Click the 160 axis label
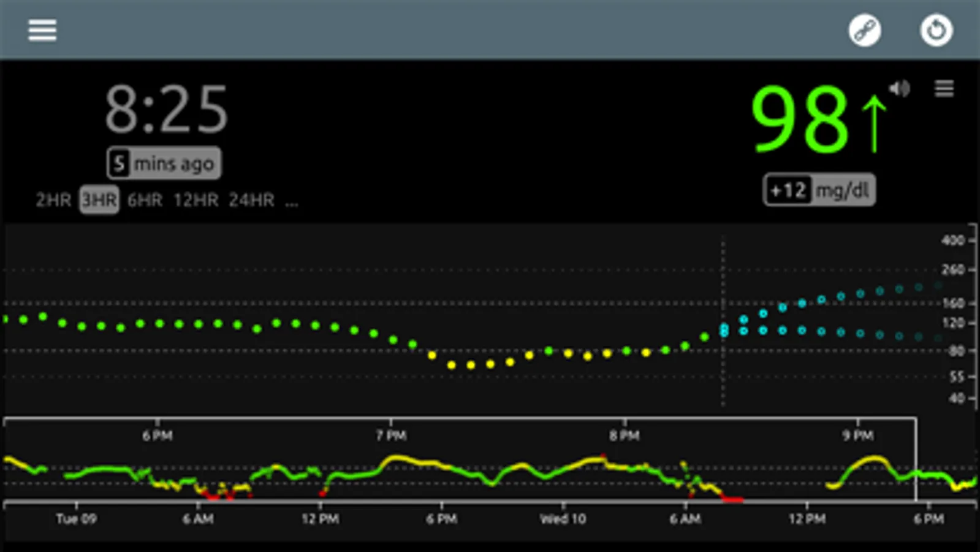 pos(953,303)
